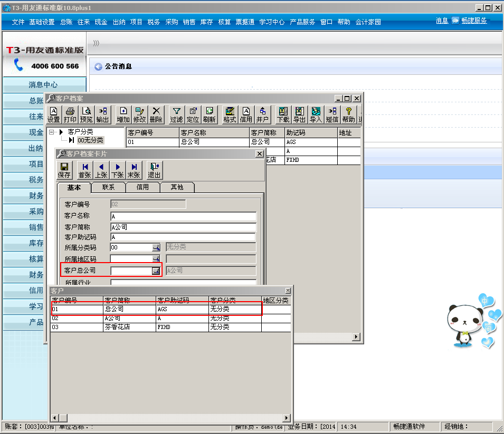Screen dimensions: 504x434
Task: Open the 文件 menu
Action: tap(18, 22)
